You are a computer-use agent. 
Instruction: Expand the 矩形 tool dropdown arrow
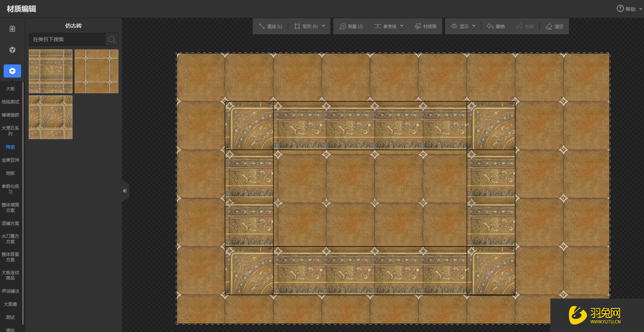tap(323, 26)
